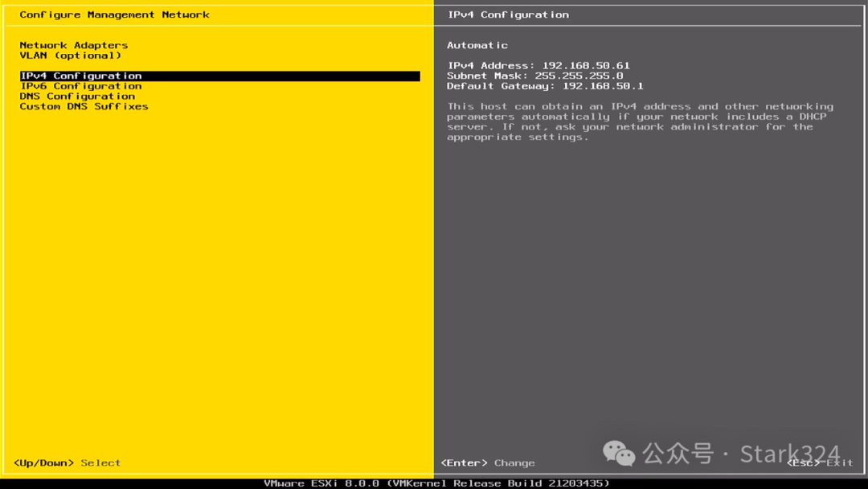The image size is (868, 489).
Task: Click the Automatic status text
Action: [477, 45]
